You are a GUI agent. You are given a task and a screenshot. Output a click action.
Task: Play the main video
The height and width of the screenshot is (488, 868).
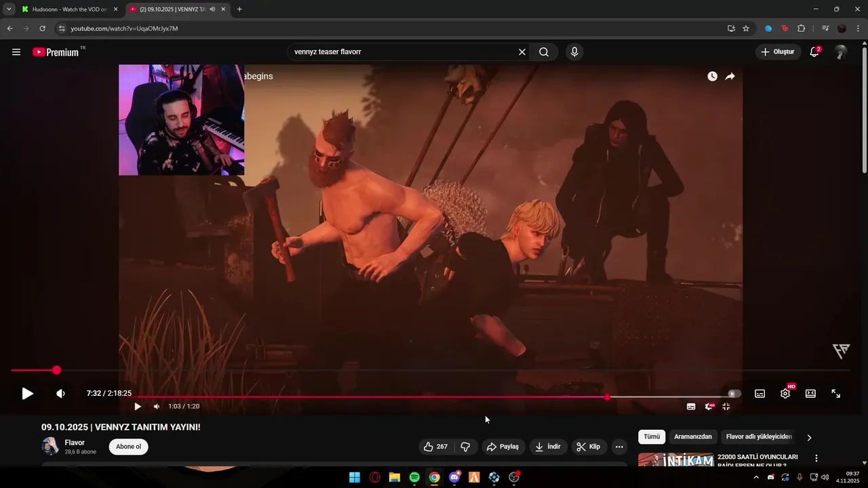click(x=27, y=394)
